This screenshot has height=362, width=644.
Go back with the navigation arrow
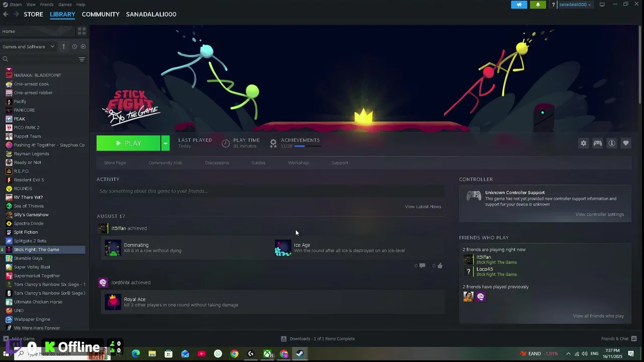pos(6,14)
